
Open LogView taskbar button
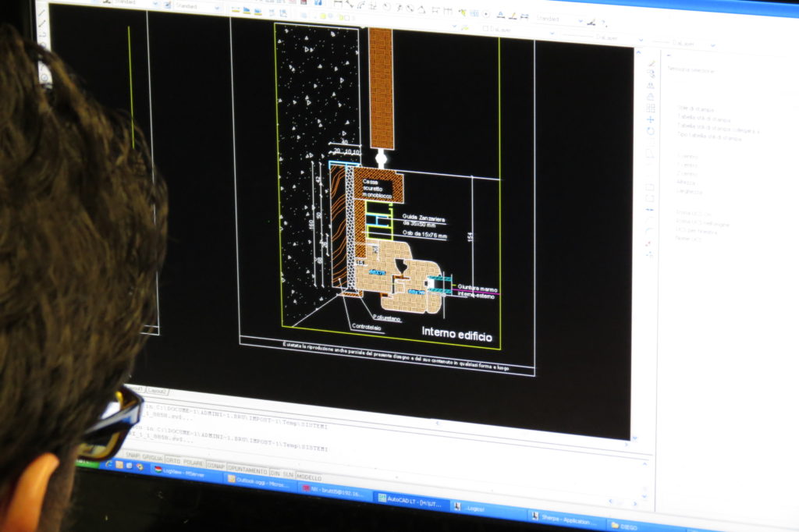(x=186, y=473)
